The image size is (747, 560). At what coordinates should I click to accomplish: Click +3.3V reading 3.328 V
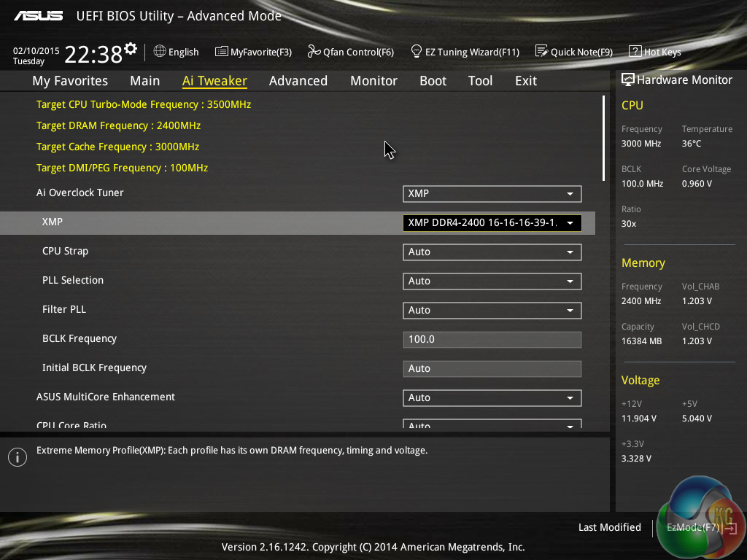click(636, 458)
